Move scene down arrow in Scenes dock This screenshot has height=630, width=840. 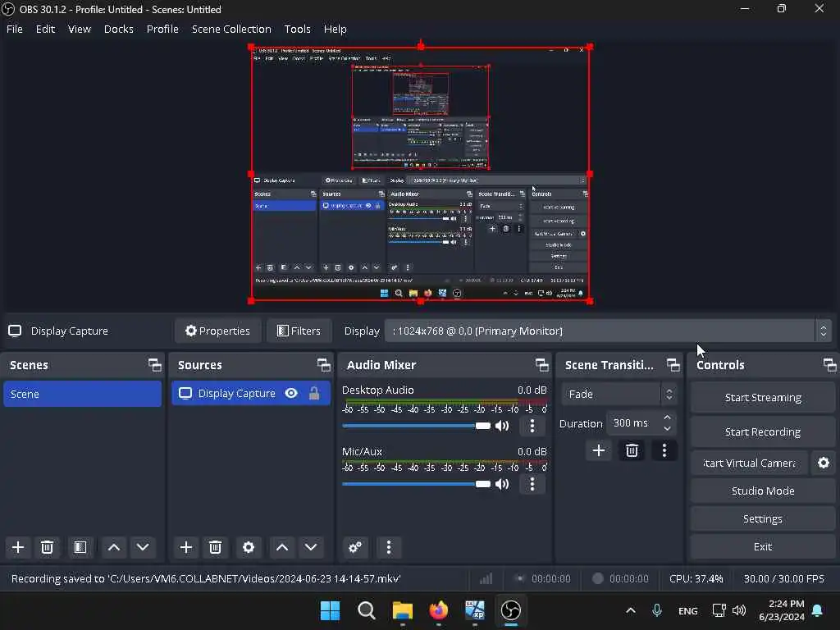click(143, 547)
